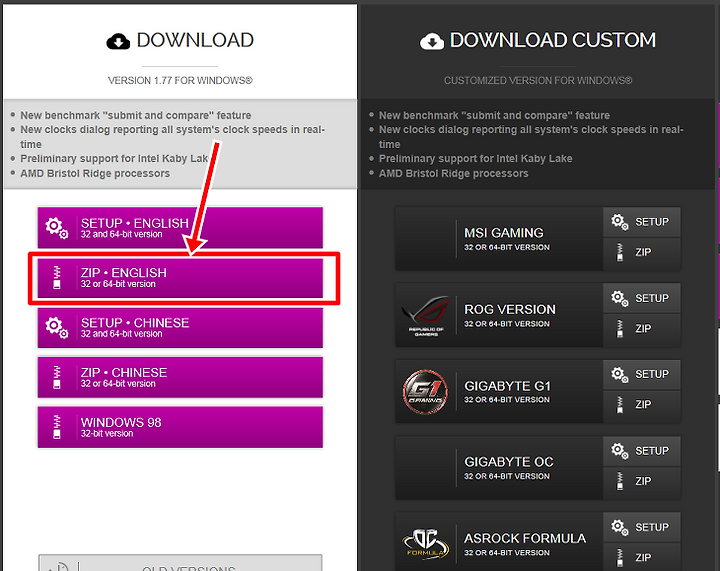
Task: Download the SETUP • ENGLISH installer
Action: [180, 228]
